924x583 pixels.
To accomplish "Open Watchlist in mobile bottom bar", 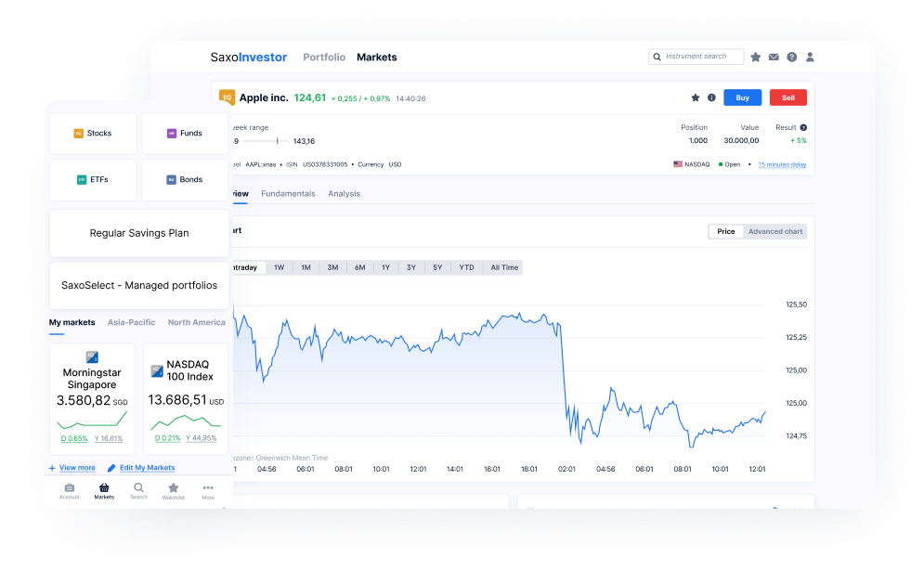I will coord(174,491).
